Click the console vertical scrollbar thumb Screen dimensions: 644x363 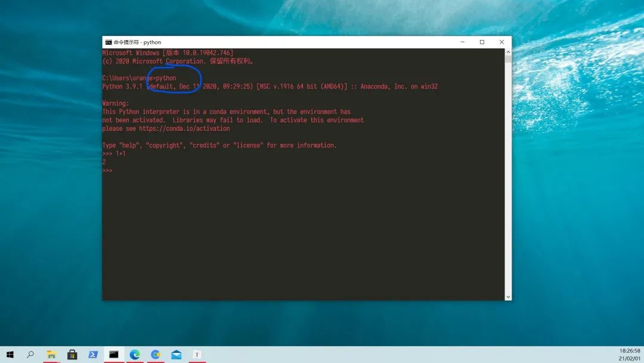point(508,59)
